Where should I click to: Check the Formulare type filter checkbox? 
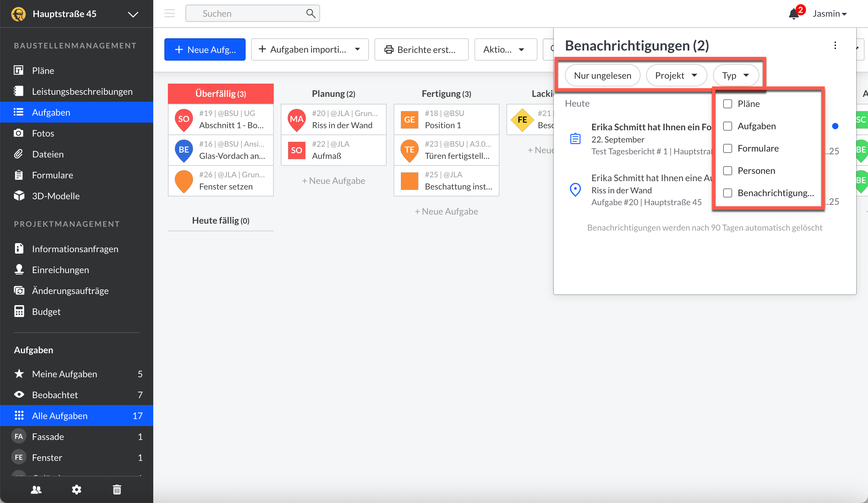tap(728, 148)
